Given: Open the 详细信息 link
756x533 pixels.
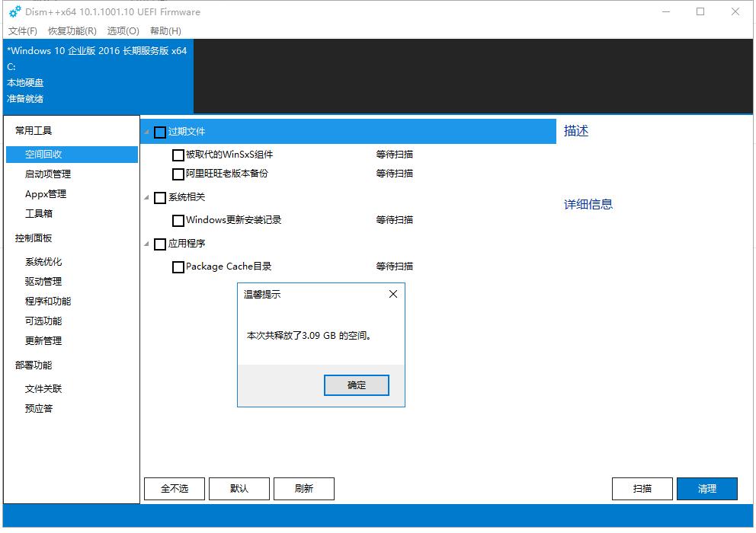Looking at the screenshot, I should (x=587, y=203).
